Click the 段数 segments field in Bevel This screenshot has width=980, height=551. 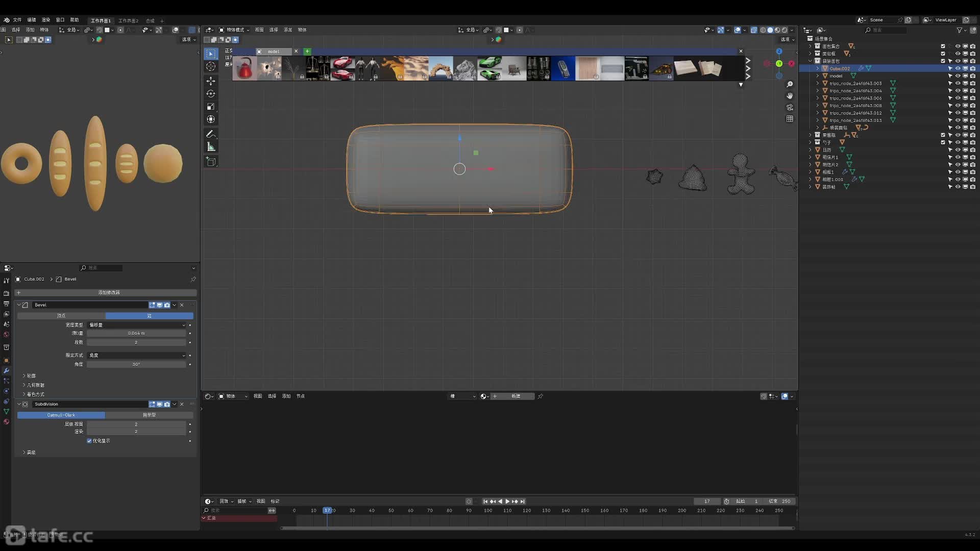(136, 342)
